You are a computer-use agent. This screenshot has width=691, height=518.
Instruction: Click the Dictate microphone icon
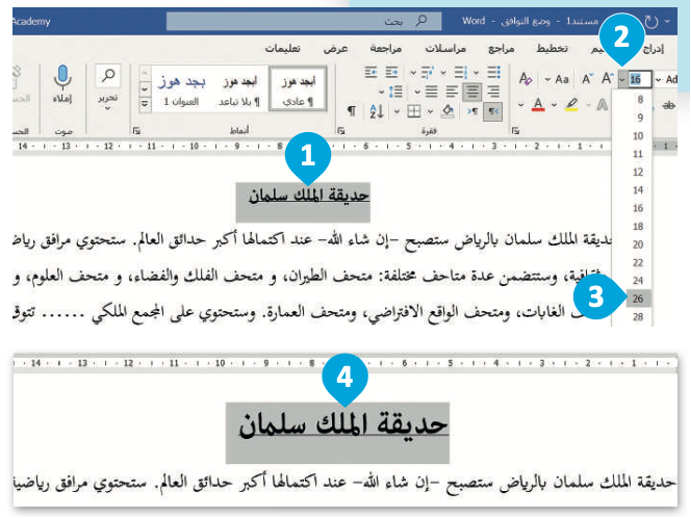(x=63, y=77)
